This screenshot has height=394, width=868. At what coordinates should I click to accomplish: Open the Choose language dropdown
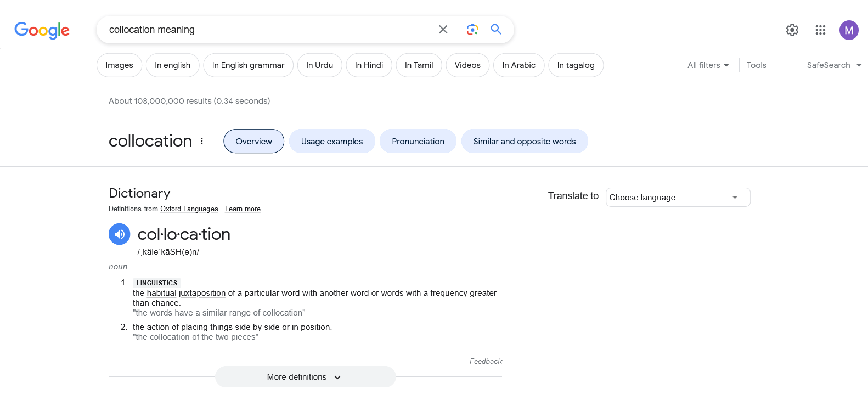click(x=678, y=198)
